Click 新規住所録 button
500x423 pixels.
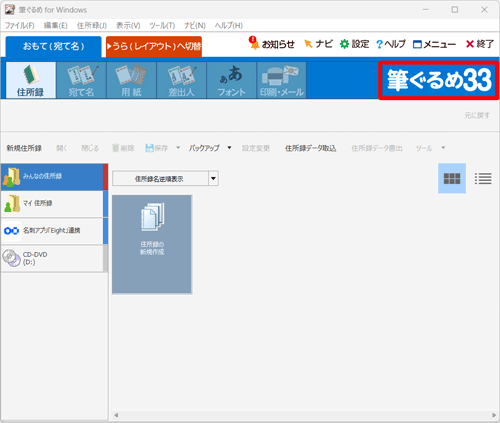tap(24, 148)
